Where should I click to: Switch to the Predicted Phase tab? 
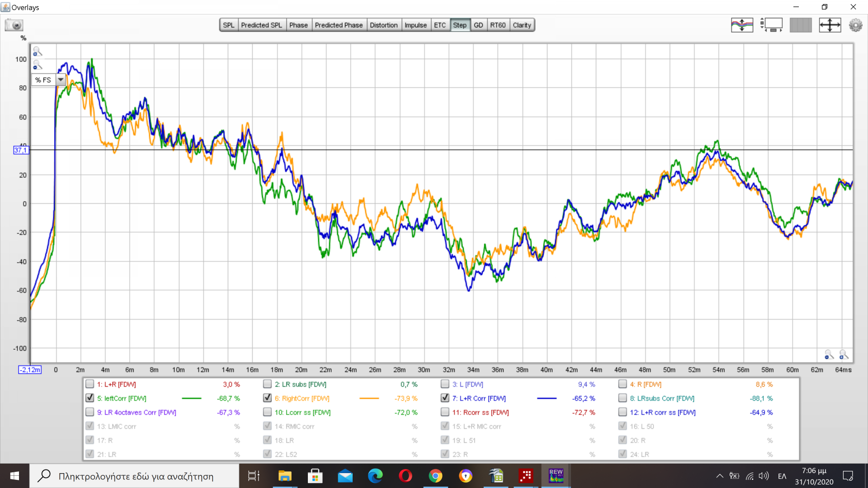339,25
